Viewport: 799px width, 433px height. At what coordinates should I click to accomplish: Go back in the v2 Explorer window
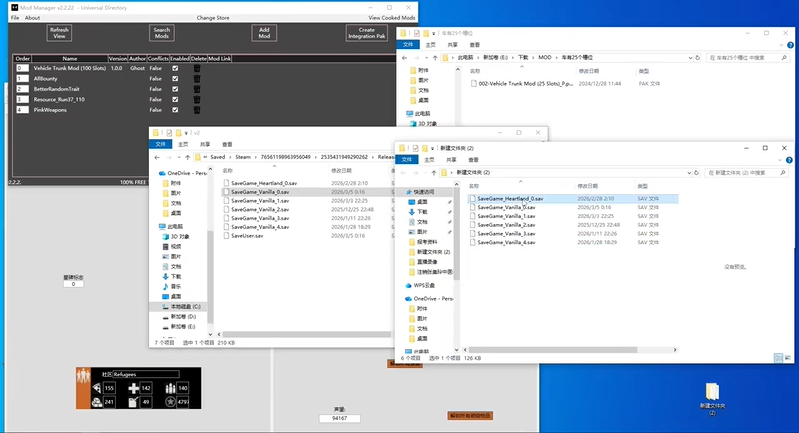tap(157, 157)
